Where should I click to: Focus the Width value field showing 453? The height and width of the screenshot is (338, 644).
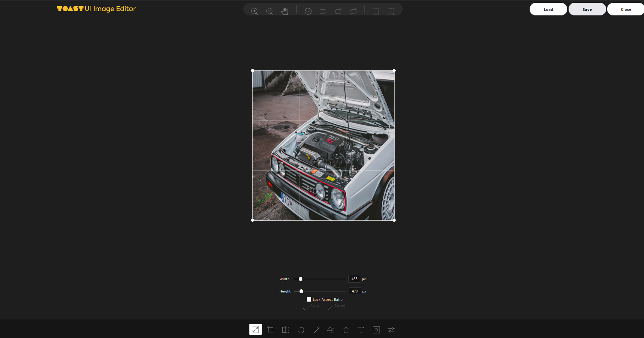pos(355,279)
